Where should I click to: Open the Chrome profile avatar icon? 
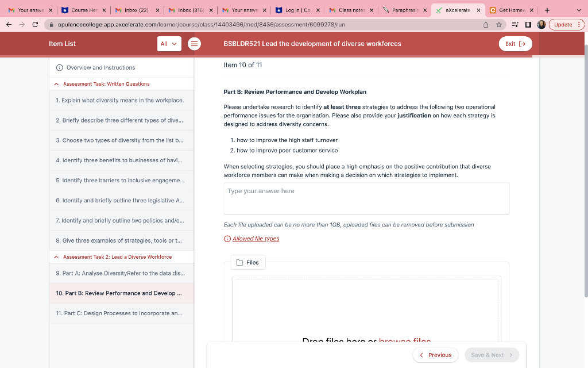540,25
